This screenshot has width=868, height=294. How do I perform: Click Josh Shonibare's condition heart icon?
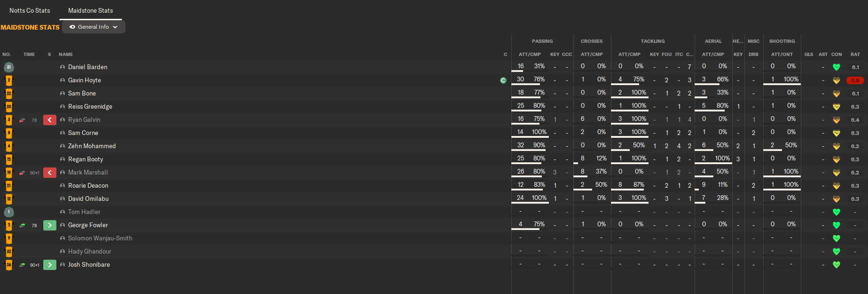pyautogui.click(x=836, y=265)
